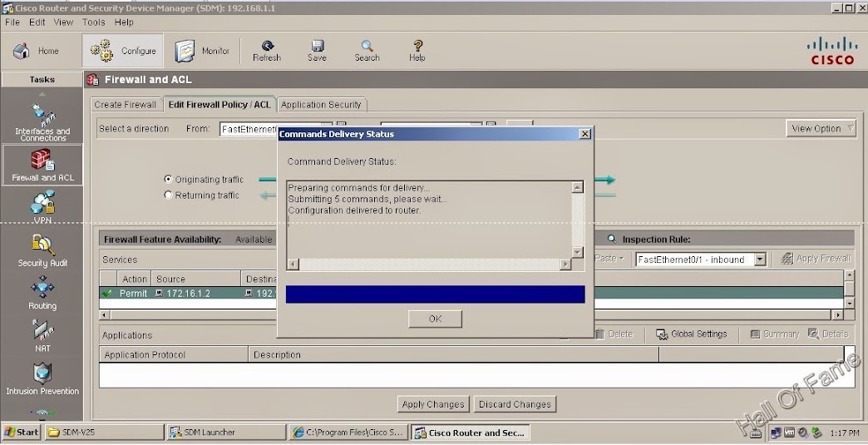Image resolution: width=868 pixels, height=445 pixels.
Task: Switch to the Monitor mode
Action: 201,51
